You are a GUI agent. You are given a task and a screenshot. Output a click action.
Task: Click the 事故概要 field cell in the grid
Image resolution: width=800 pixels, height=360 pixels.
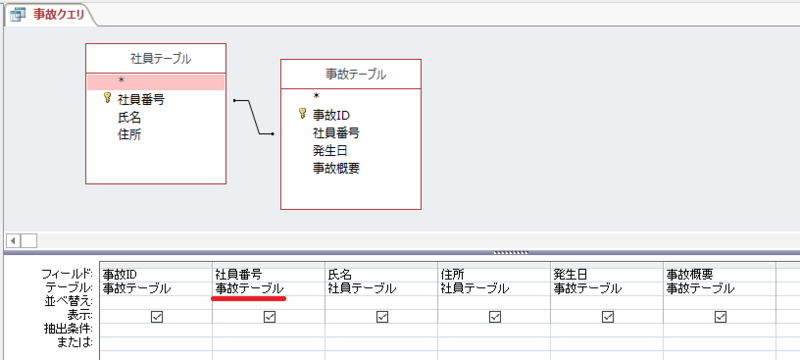[720, 275]
